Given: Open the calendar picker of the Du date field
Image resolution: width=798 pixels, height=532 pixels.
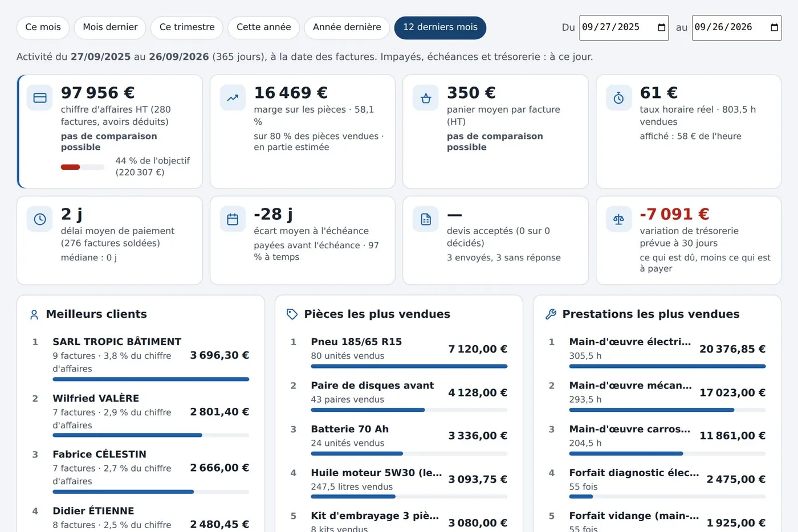Looking at the screenshot, I should coord(661,27).
